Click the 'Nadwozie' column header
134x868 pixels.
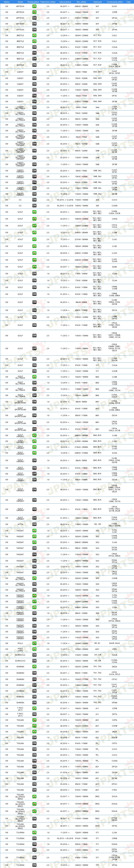click(x=98, y=2)
